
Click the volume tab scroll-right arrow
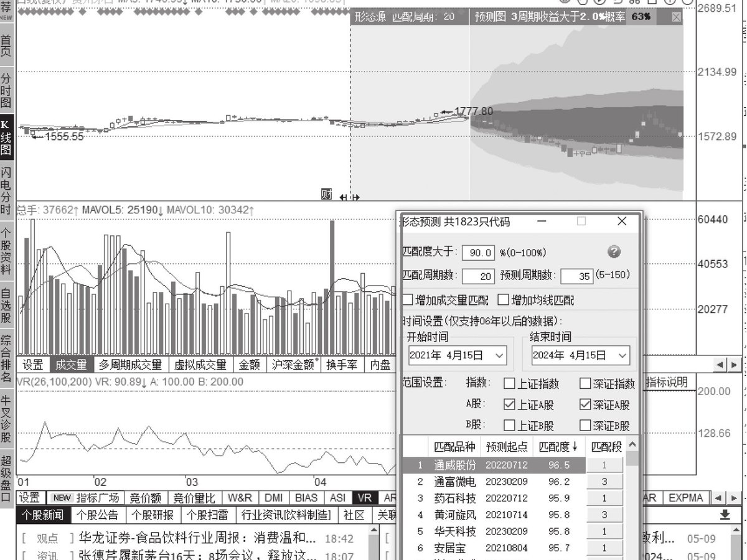pos(735,365)
